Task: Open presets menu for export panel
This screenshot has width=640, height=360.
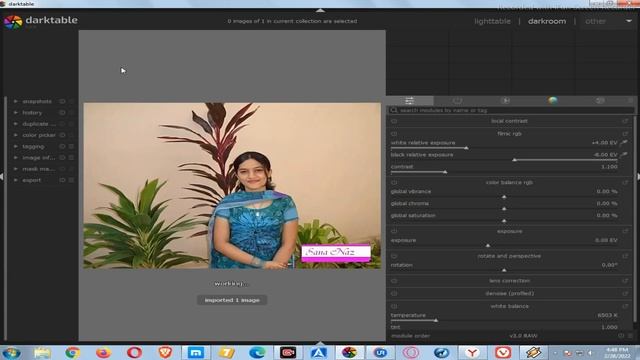Action: click(x=71, y=180)
